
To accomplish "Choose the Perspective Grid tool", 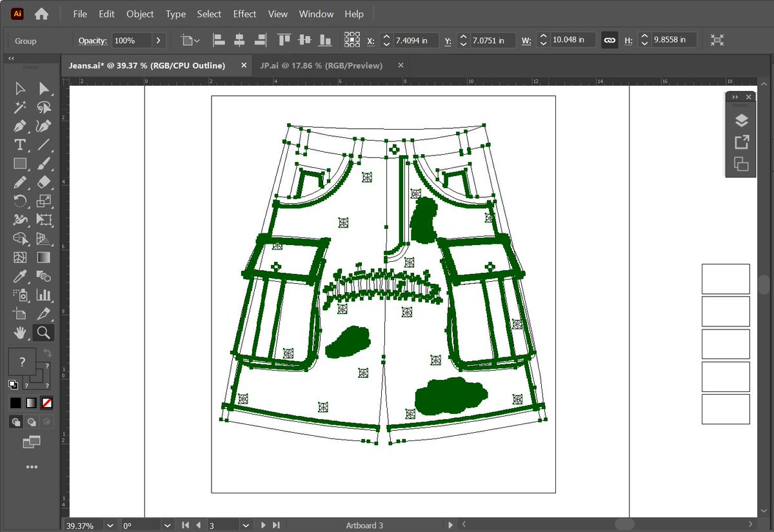I will [44, 239].
